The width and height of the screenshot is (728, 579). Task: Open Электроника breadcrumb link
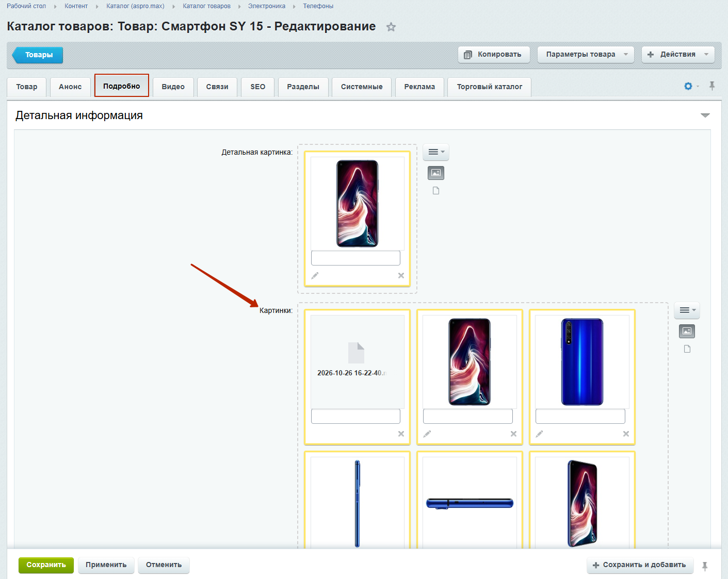coord(267,6)
